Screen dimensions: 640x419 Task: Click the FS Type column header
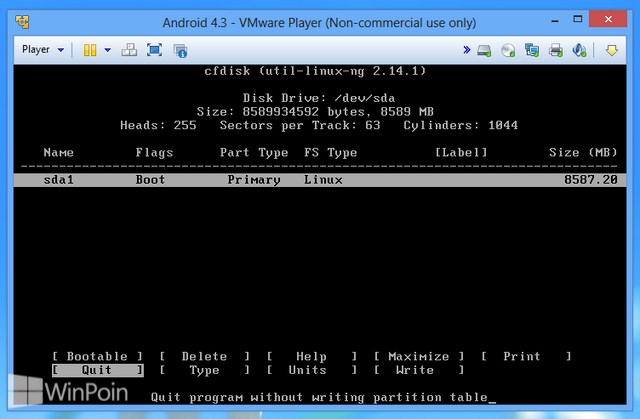[x=331, y=153]
